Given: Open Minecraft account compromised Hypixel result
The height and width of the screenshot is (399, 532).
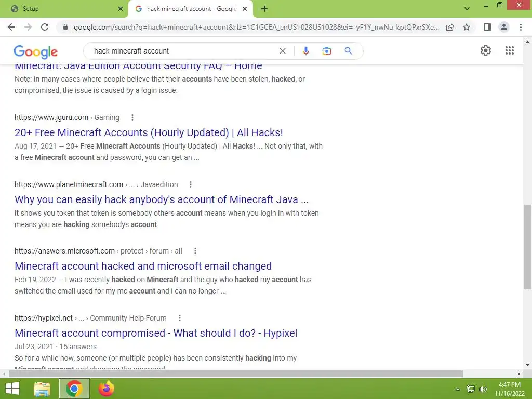Looking at the screenshot, I should point(156,333).
